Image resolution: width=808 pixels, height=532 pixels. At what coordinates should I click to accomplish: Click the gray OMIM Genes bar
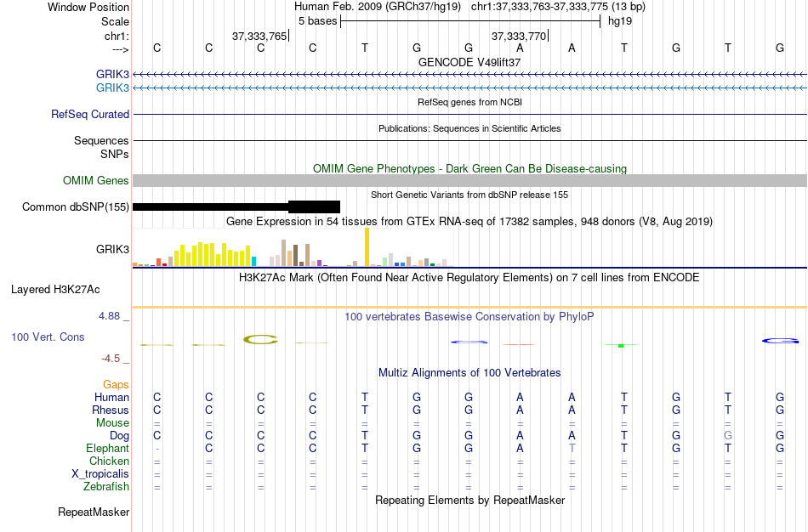[x=470, y=180]
